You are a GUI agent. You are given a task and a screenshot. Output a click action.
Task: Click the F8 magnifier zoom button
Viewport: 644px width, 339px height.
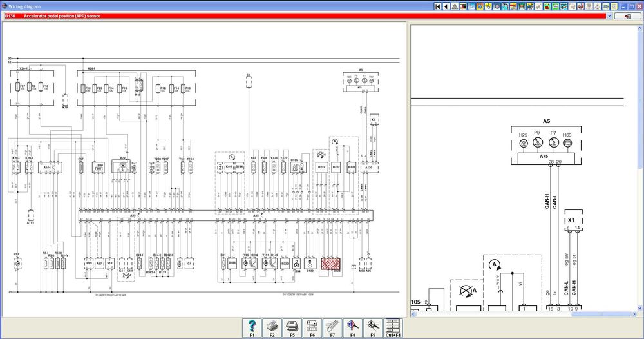pyautogui.click(x=352, y=328)
